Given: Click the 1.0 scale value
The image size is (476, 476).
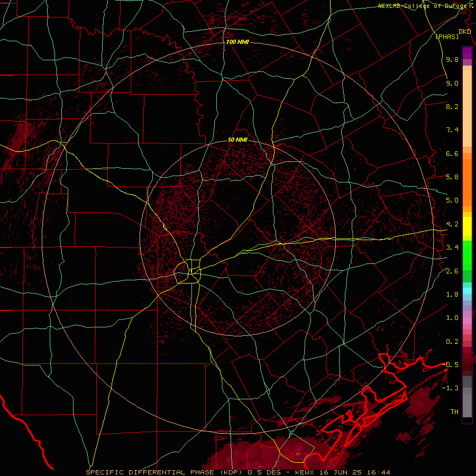Looking at the screenshot, I should [x=452, y=318].
